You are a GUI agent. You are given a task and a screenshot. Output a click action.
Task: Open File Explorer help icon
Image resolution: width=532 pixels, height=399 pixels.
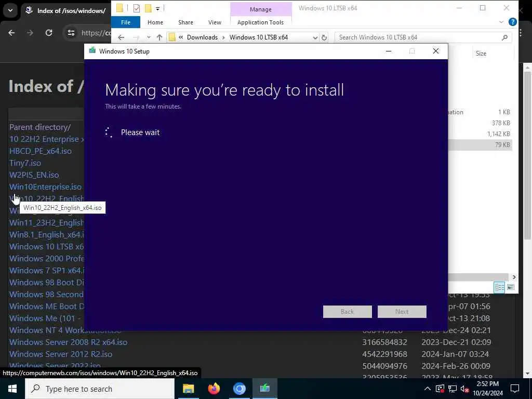[x=512, y=22]
